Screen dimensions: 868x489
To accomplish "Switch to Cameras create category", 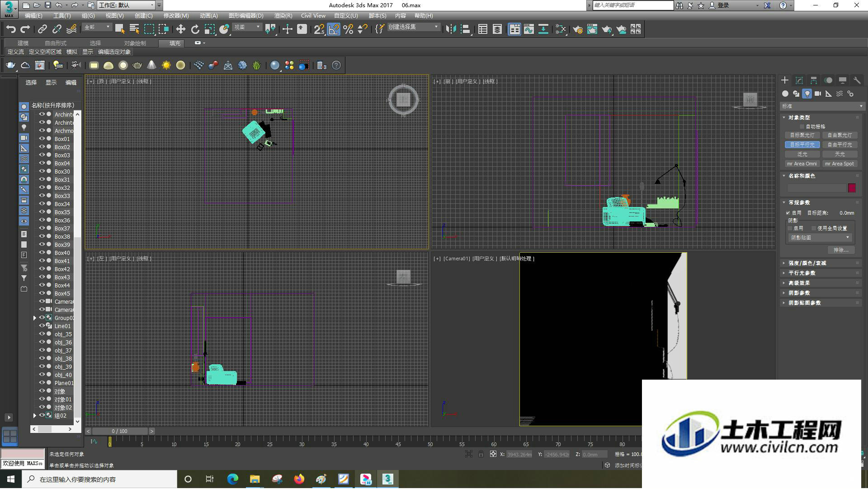I will [818, 94].
